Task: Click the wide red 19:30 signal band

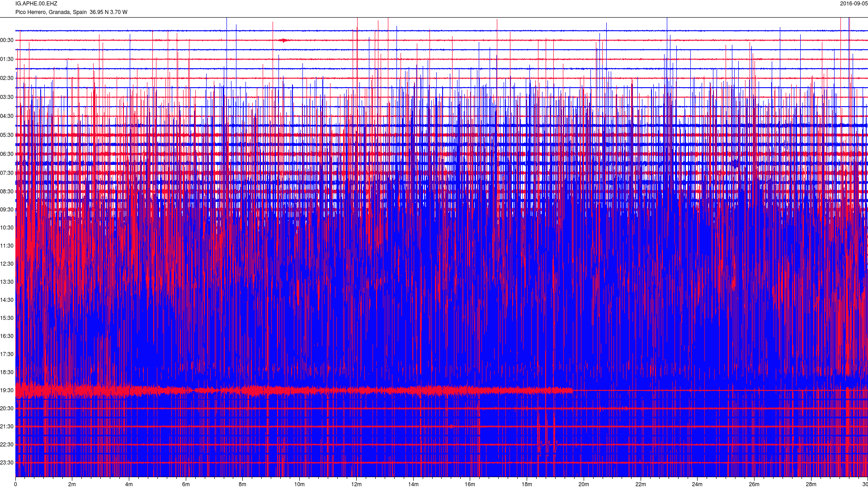Action: [294, 390]
